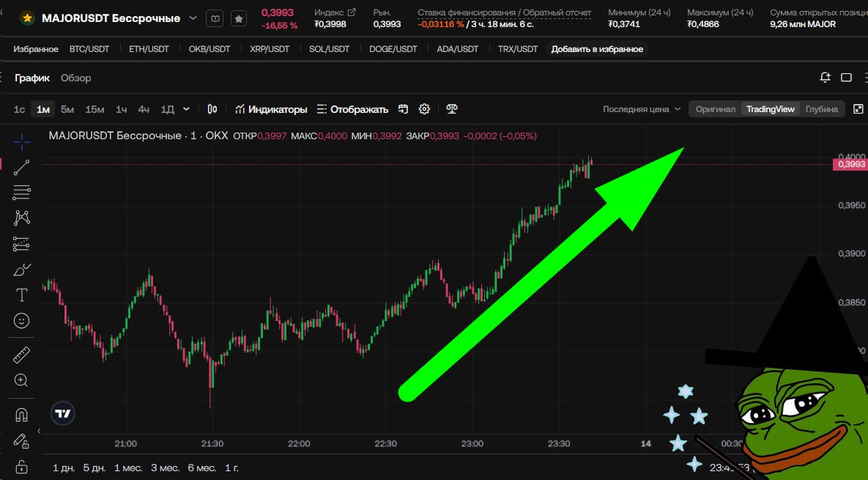The image size is (868, 480).
Task: Click the Избранное favorites label
Action: (x=36, y=48)
